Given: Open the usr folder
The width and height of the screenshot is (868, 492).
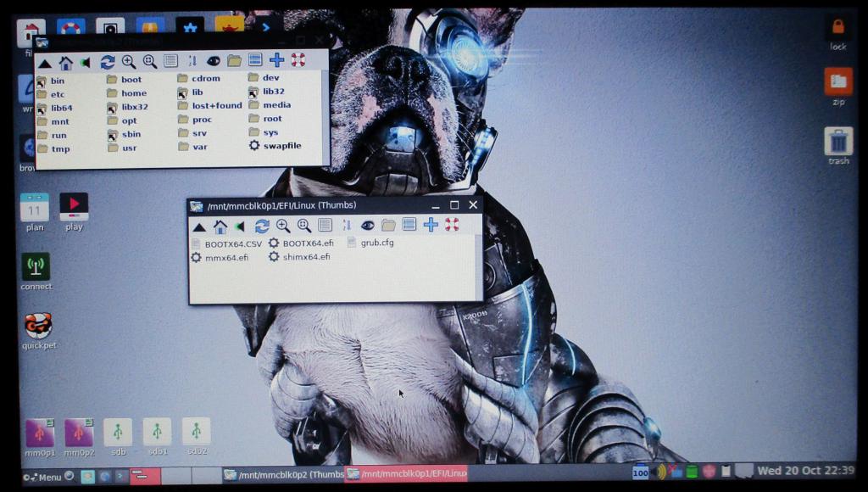Looking at the screenshot, I should click(122, 148).
